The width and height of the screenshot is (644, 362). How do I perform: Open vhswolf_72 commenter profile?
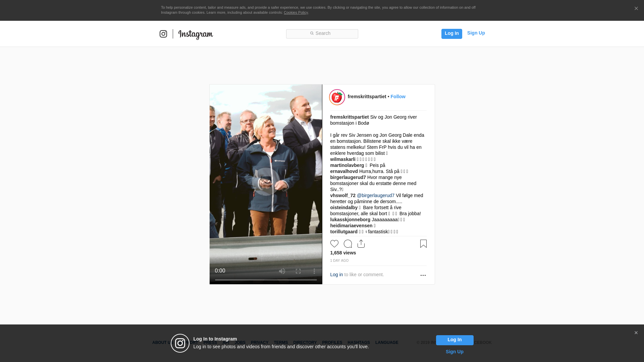(343, 195)
